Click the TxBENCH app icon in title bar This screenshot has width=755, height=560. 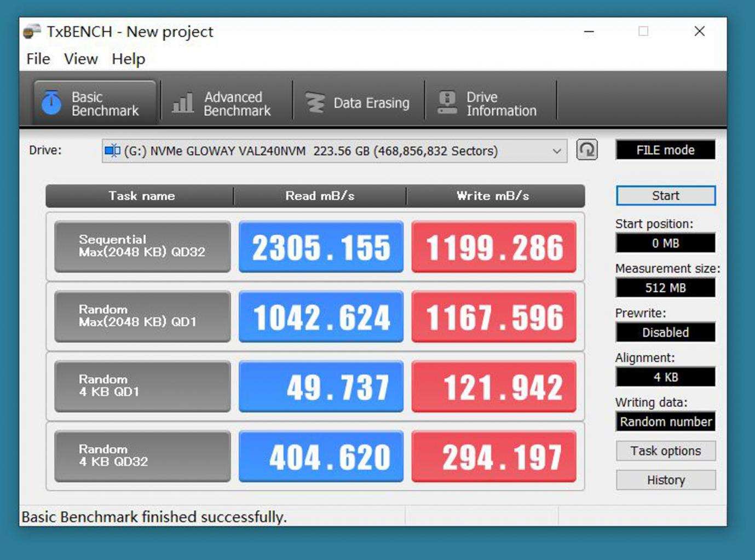32,32
